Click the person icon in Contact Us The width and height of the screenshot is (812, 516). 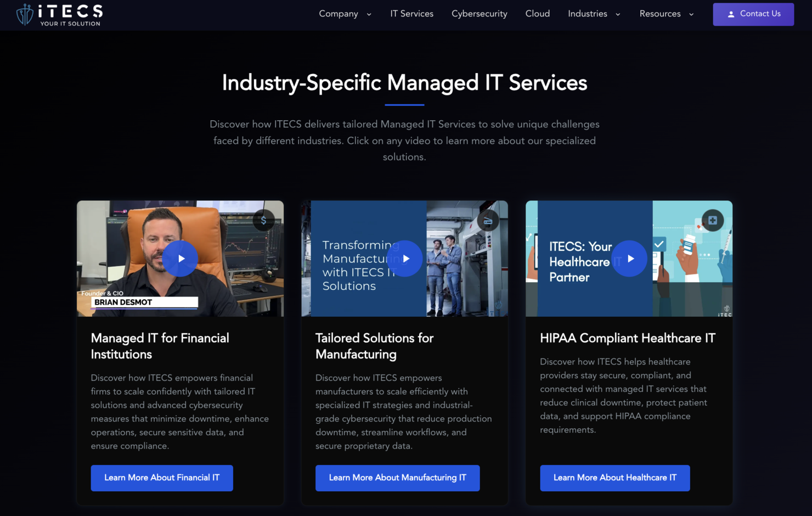pyautogui.click(x=731, y=14)
